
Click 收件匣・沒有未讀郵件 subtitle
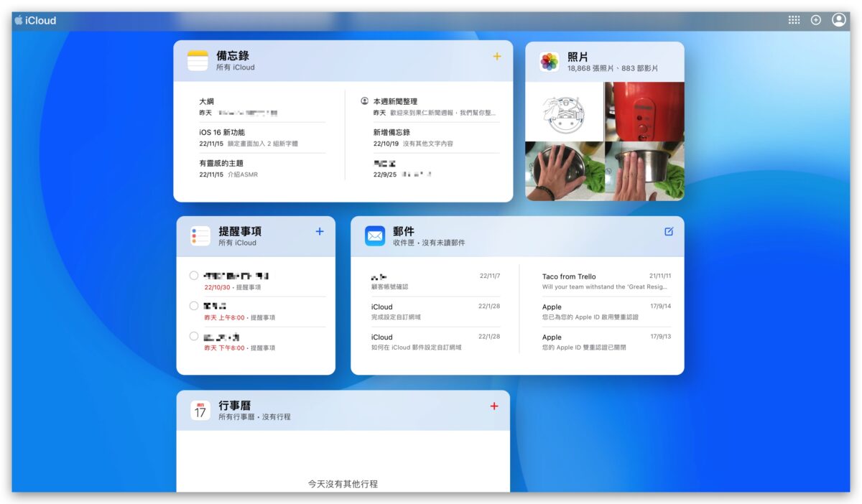(x=429, y=243)
